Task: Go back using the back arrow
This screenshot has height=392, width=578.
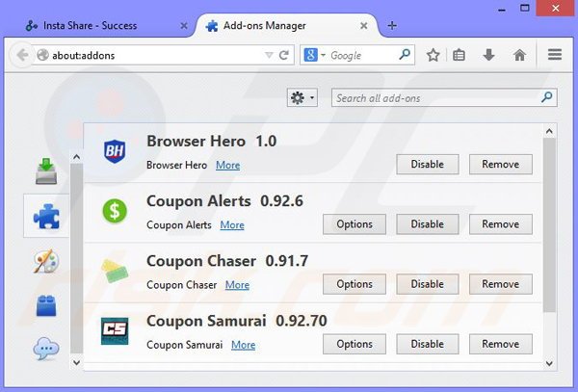Action: (x=22, y=55)
